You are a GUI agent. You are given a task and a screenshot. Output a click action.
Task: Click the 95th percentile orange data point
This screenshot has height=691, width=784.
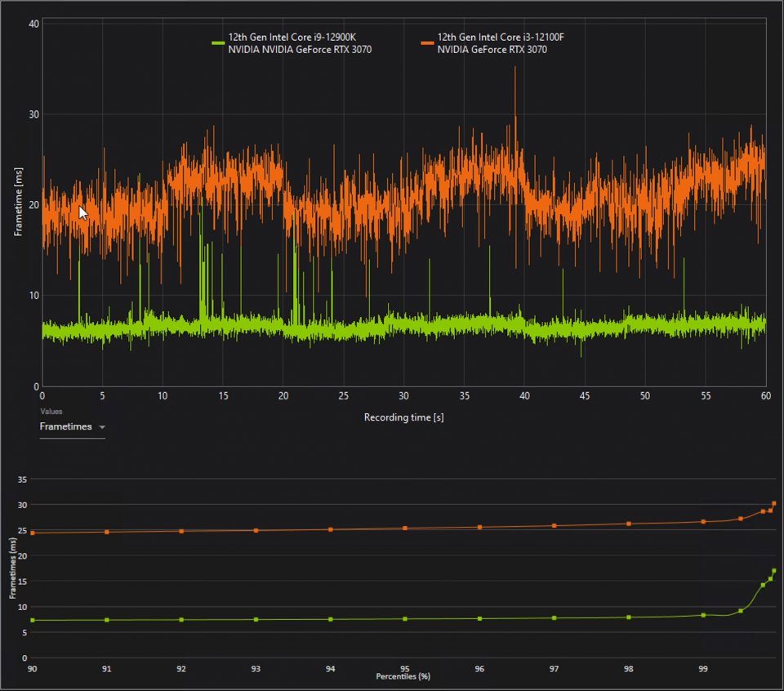pos(405,528)
